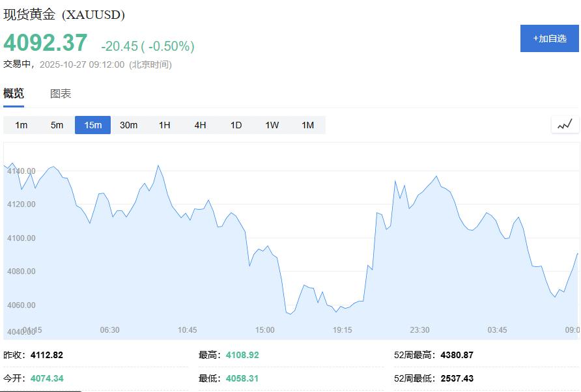The width and height of the screenshot is (581, 392).
Task: Switch to the 1W interval
Action: click(271, 124)
